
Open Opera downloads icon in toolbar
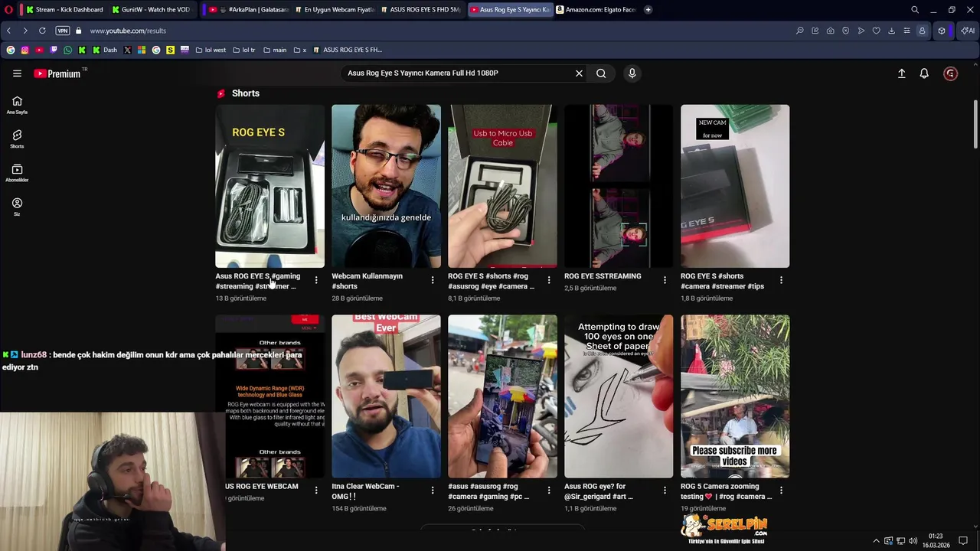tap(891, 31)
